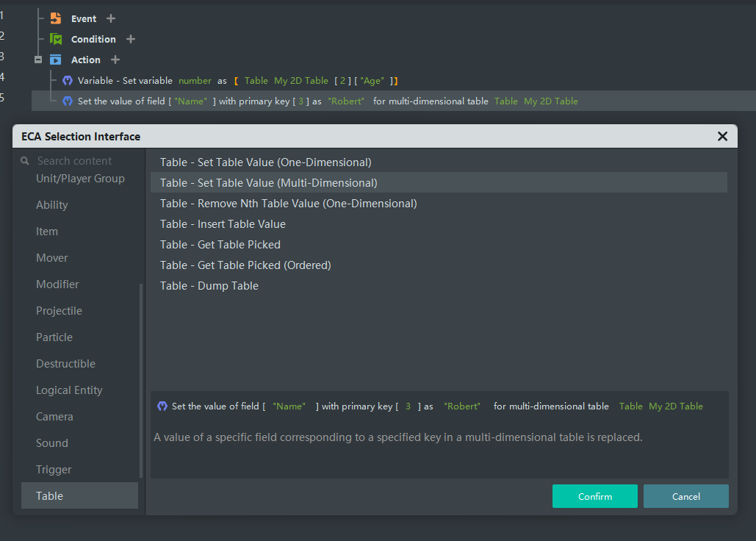Click the Set field value action icon
The width and height of the screenshot is (756, 541).
tap(68, 101)
